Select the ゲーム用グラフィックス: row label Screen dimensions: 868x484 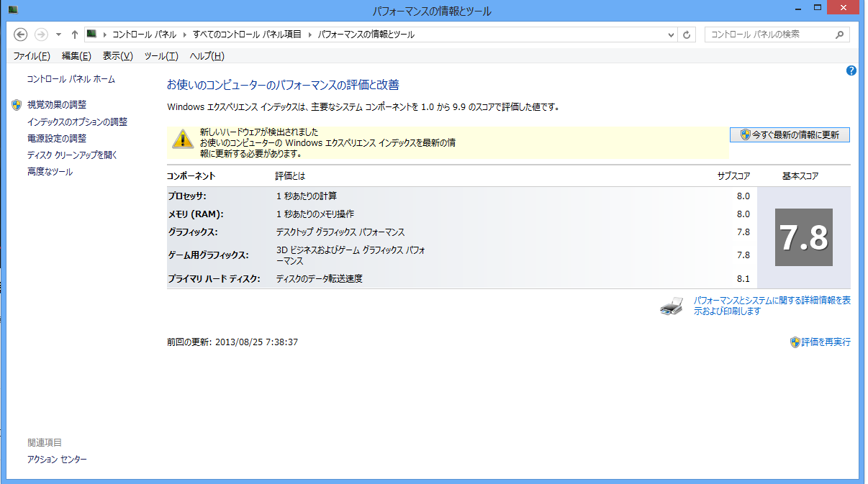click(x=208, y=255)
